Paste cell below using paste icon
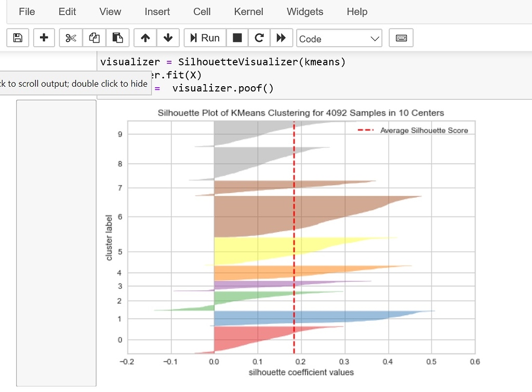This screenshot has width=532, height=392. tap(117, 37)
